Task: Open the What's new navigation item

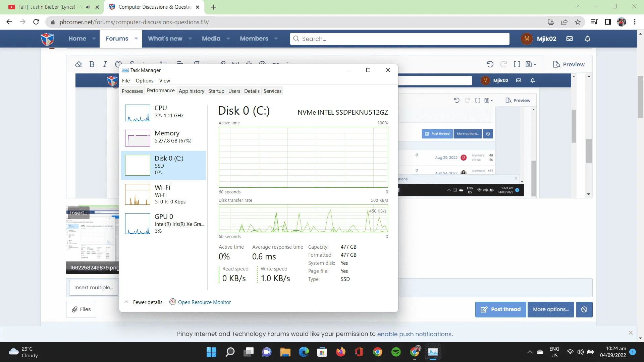Action: (x=165, y=39)
